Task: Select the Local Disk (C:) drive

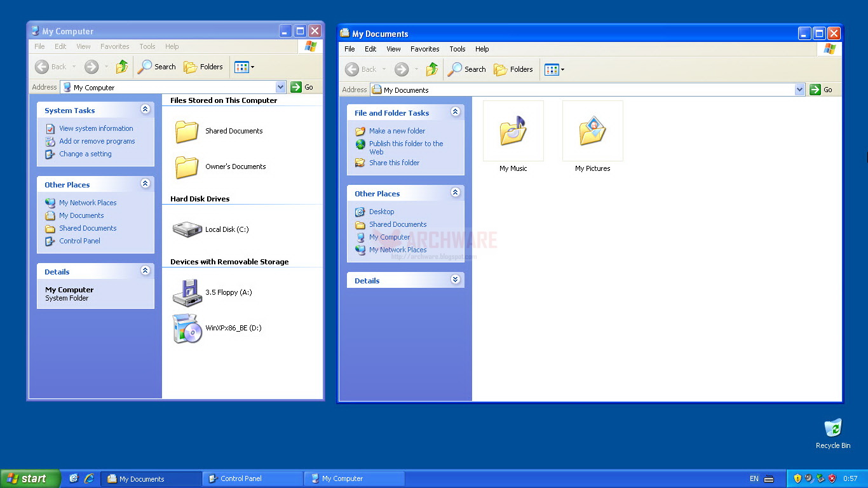Action: [x=211, y=229]
